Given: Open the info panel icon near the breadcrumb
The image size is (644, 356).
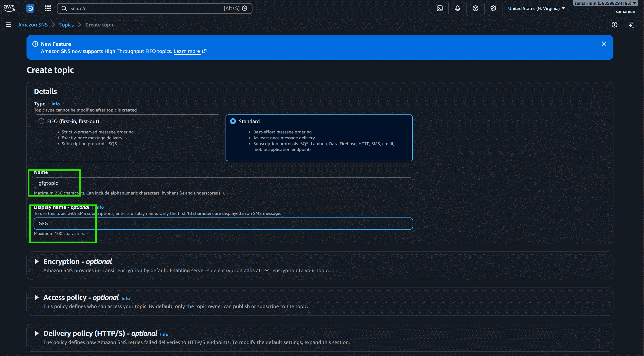Looking at the screenshot, I should pyautogui.click(x=614, y=25).
